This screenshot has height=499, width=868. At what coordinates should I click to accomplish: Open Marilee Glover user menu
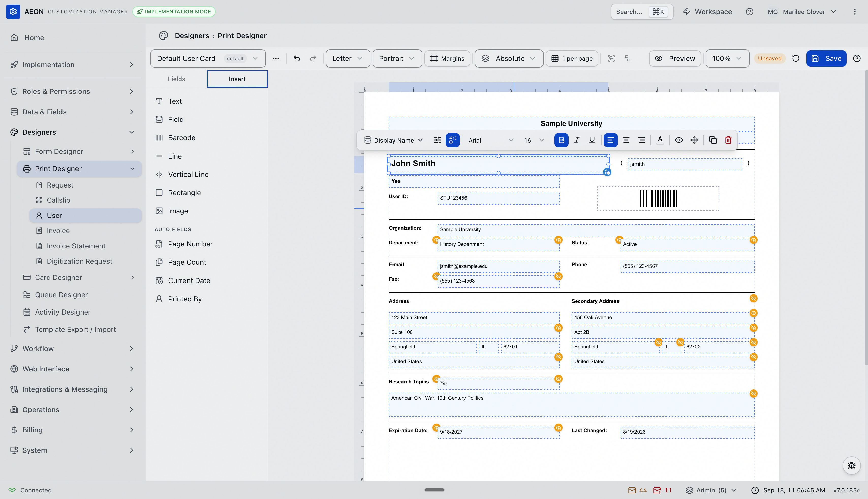coord(802,12)
